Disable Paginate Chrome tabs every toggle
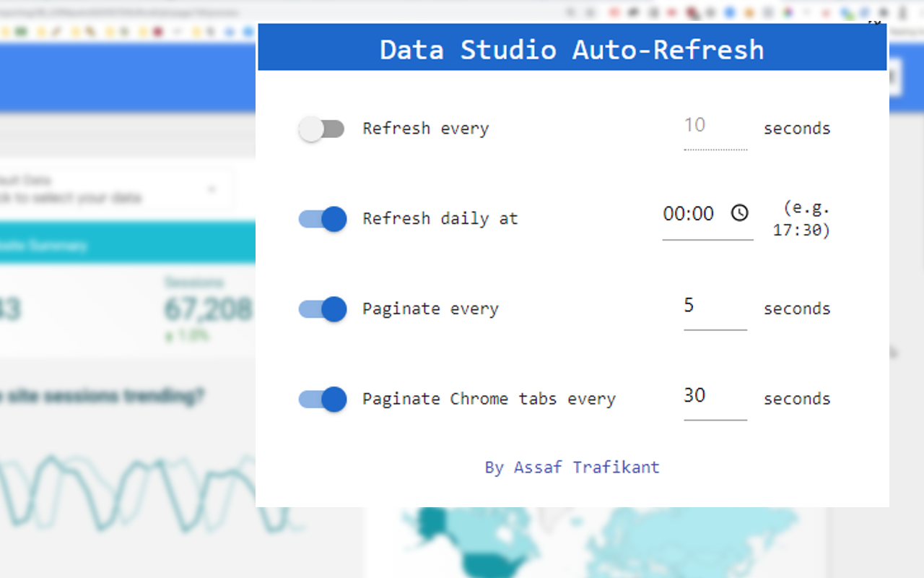 [323, 399]
